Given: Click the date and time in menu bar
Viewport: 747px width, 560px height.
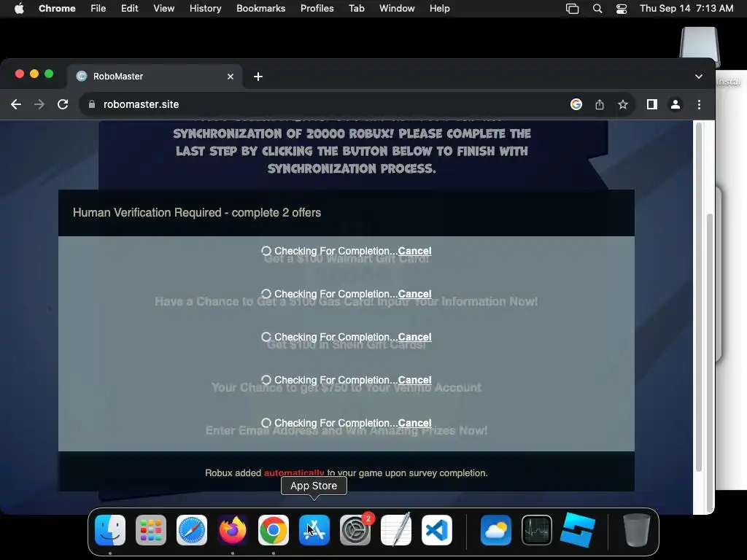Looking at the screenshot, I should pyautogui.click(x=686, y=9).
